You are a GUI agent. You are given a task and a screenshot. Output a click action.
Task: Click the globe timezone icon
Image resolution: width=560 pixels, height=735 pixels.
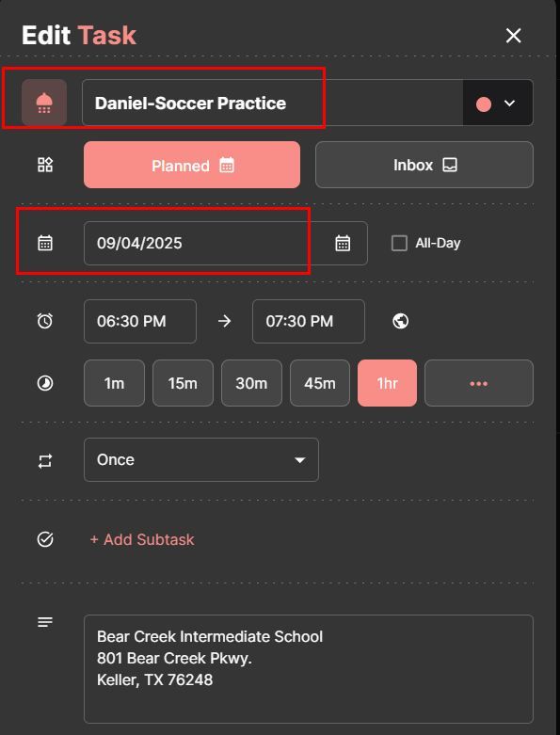(x=400, y=321)
